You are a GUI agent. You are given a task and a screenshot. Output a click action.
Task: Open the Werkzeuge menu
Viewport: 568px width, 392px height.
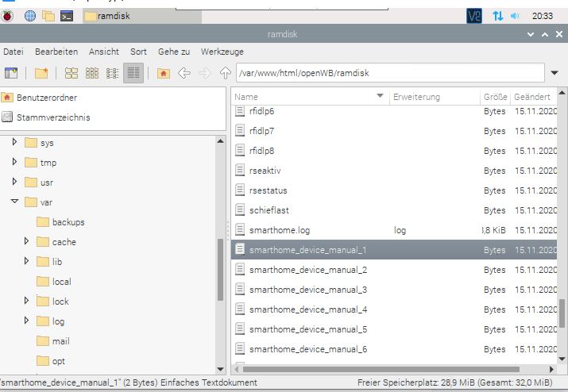coord(222,52)
